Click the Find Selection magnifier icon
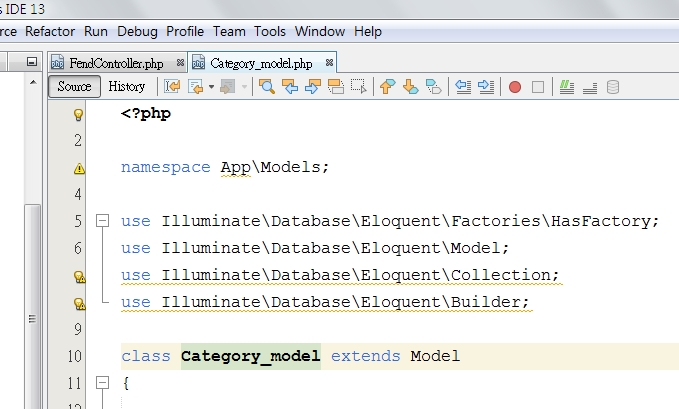The width and height of the screenshot is (679, 409). click(x=267, y=87)
